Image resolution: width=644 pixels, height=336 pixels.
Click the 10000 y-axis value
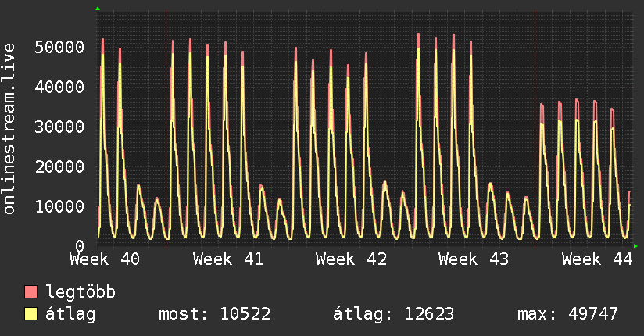tap(59, 206)
